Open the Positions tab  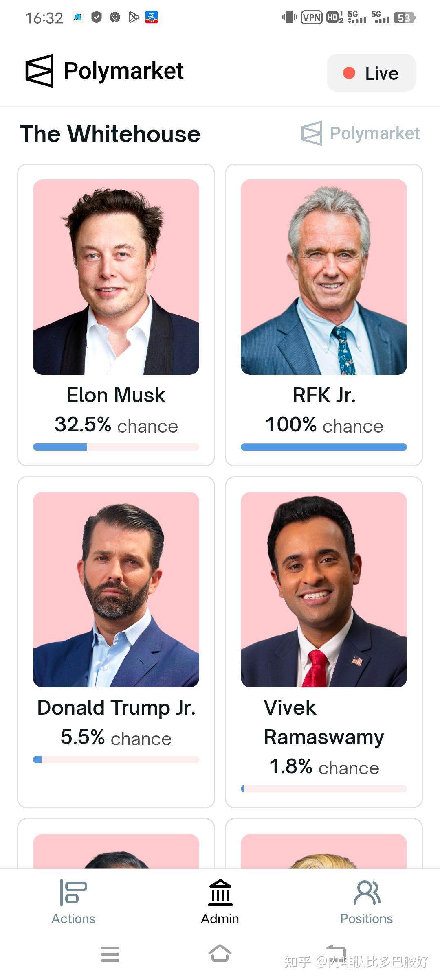(x=366, y=901)
